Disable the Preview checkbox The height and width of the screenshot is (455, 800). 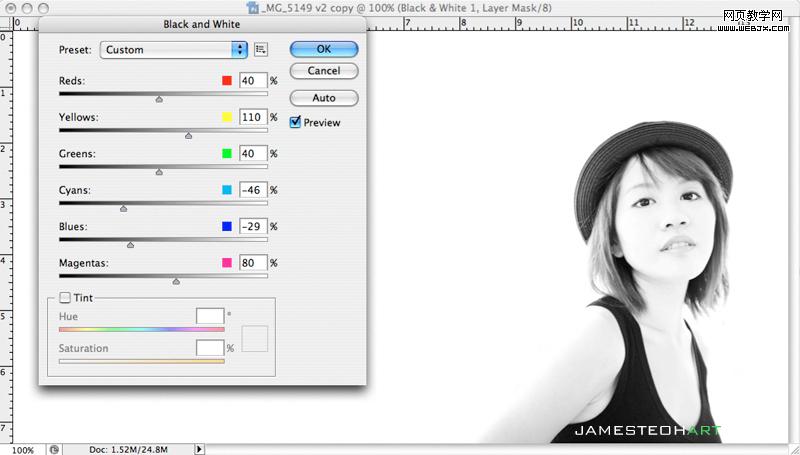295,123
